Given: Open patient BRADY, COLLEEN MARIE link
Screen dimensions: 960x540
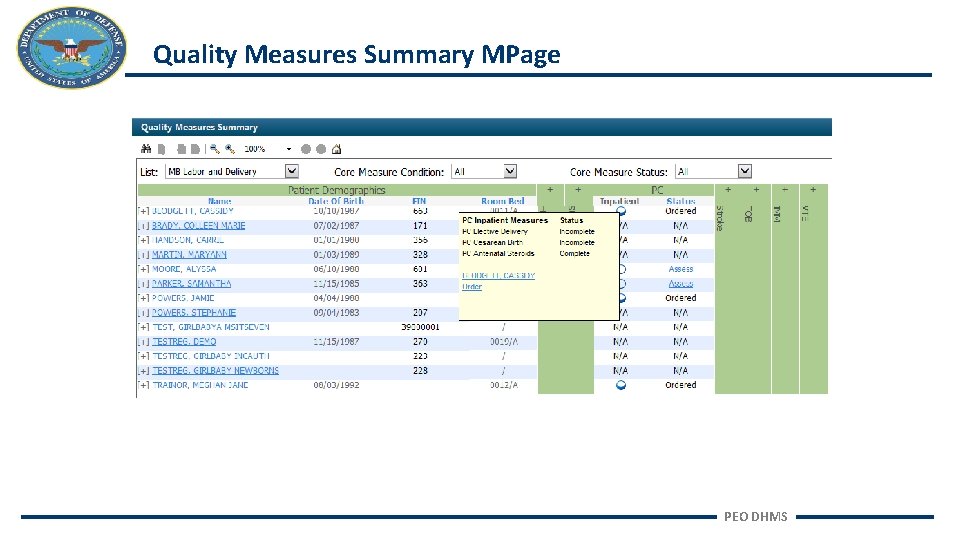Looking at the screenshot, I should tap(198, 225).
